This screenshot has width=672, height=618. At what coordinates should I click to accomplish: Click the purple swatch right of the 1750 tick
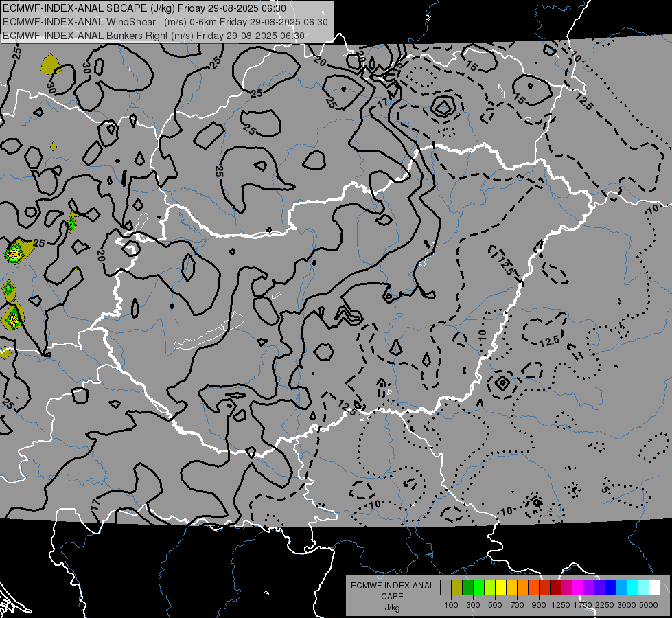point(589,587)
